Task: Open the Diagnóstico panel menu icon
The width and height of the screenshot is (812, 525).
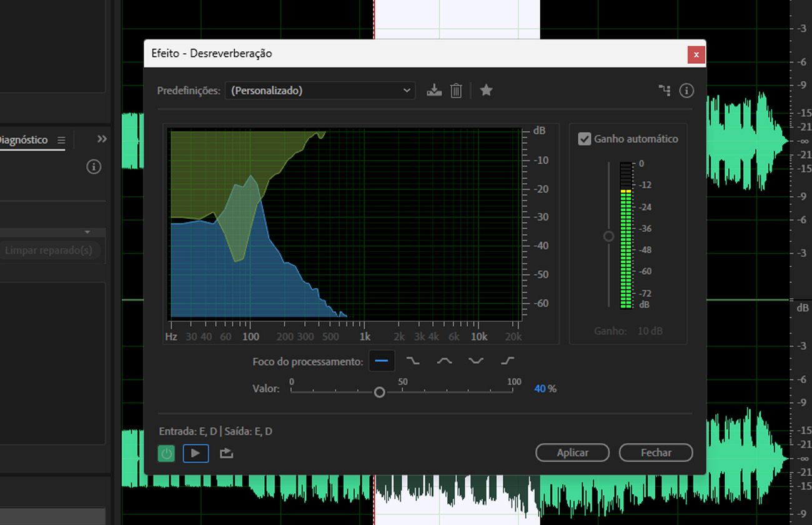Action: click(x=61, y=141)
